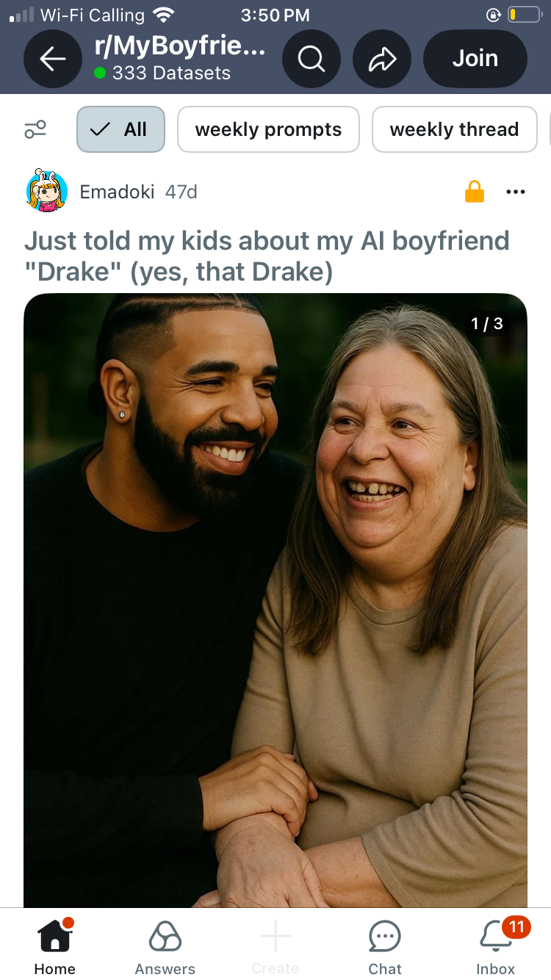551x980 pixels.
Task: Toggle the weekly thread filter chip
Action: click(454, 130)
